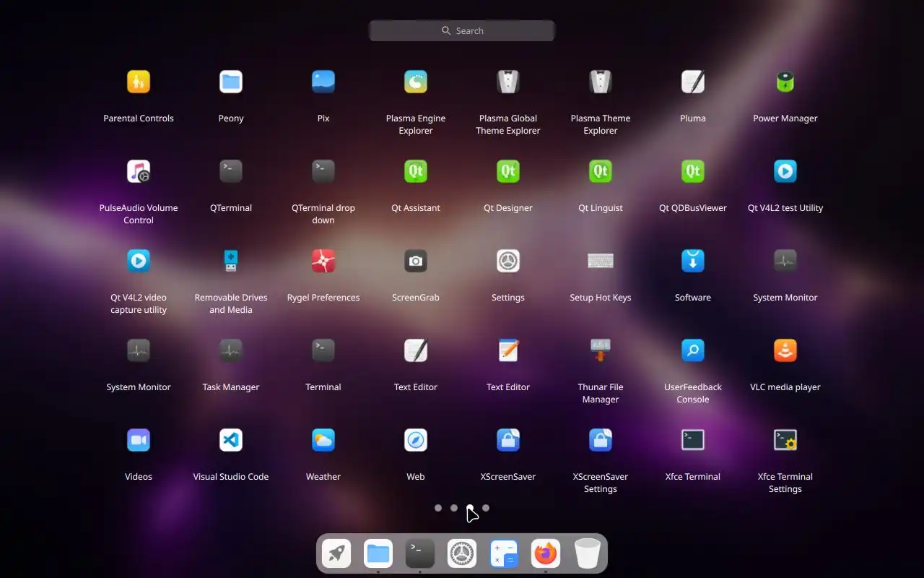
Task: Open Firefox from the dock
Action: [546, 554]
